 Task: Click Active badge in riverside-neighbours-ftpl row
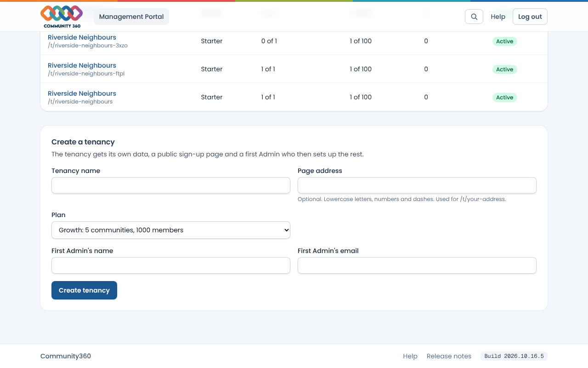pos(505,69)
